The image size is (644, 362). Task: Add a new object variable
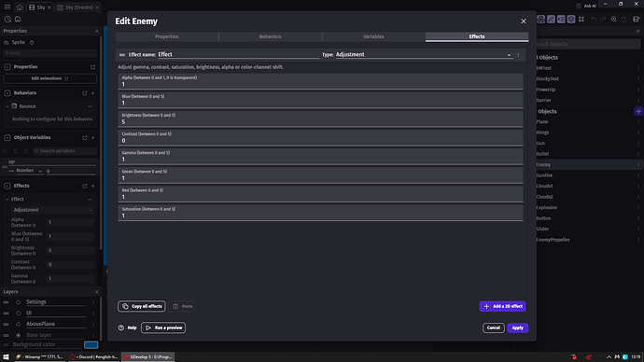92,137
